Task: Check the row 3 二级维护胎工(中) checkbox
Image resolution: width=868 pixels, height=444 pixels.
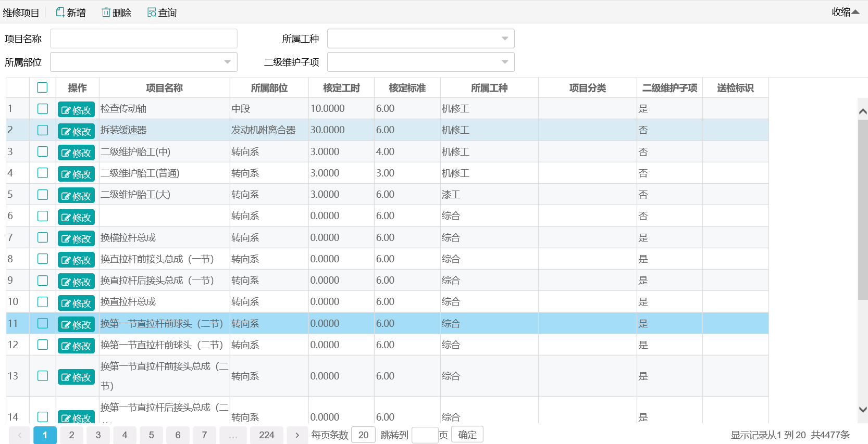Action: [43, 151]
